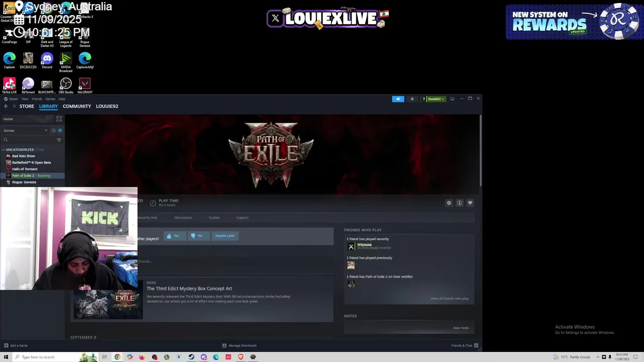Open NVIDIA Broadcast desktop shortcut

(x=66, y=62)
